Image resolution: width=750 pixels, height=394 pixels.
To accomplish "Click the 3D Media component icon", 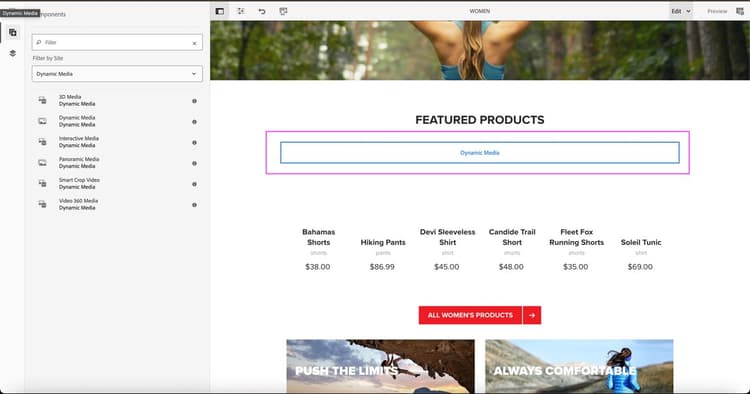I will [43, 100].
